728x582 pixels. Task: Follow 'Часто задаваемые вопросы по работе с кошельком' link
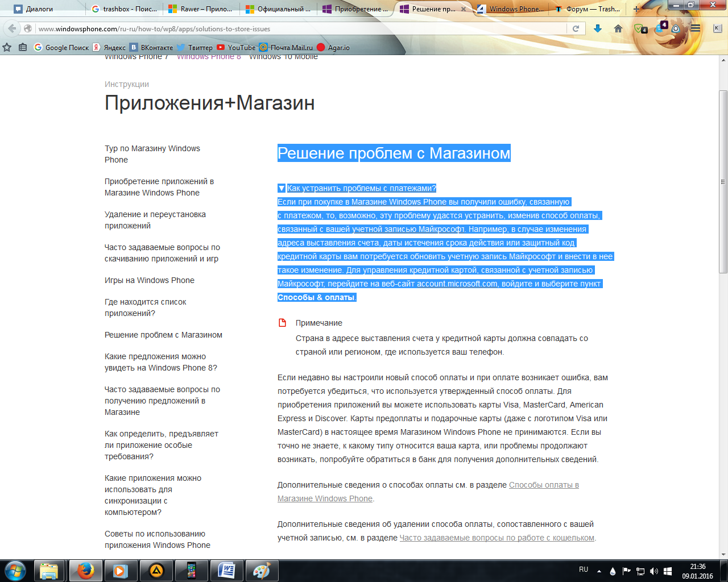497,538
